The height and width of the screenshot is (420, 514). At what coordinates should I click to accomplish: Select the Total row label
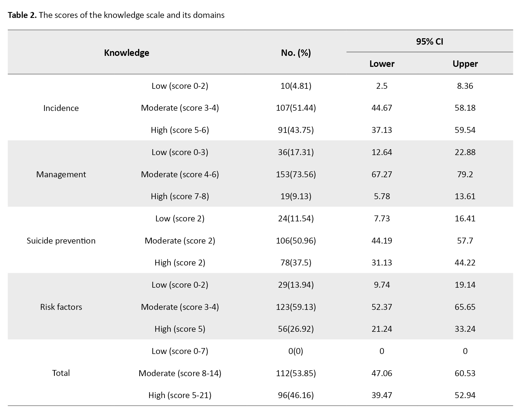(x=61, y=373)
